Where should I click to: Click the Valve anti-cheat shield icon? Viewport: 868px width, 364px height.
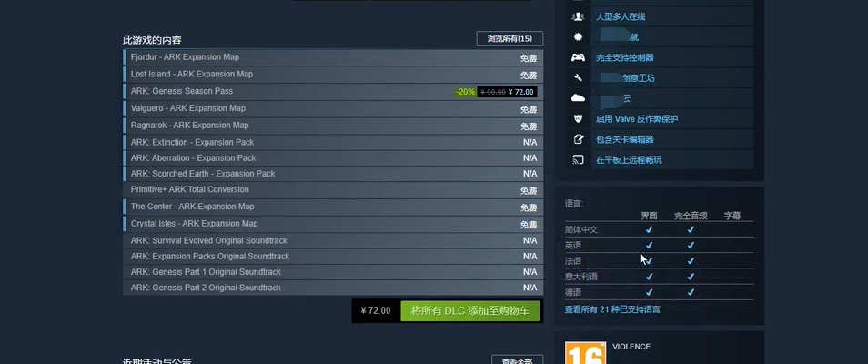click(x=578, y=119)
